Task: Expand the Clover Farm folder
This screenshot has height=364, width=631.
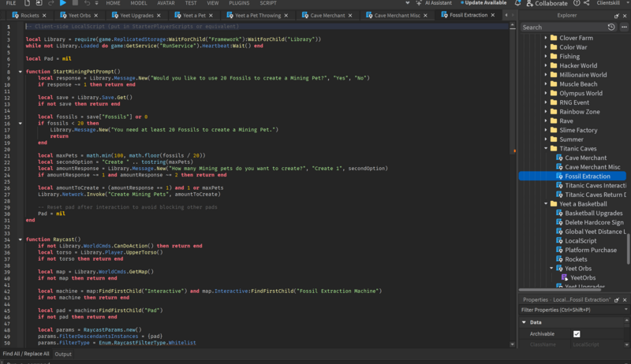Action: 545,37
